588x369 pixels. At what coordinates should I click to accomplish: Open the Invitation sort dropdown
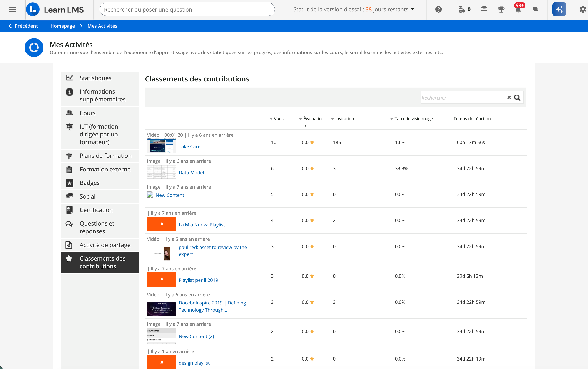tap(332, 119)
